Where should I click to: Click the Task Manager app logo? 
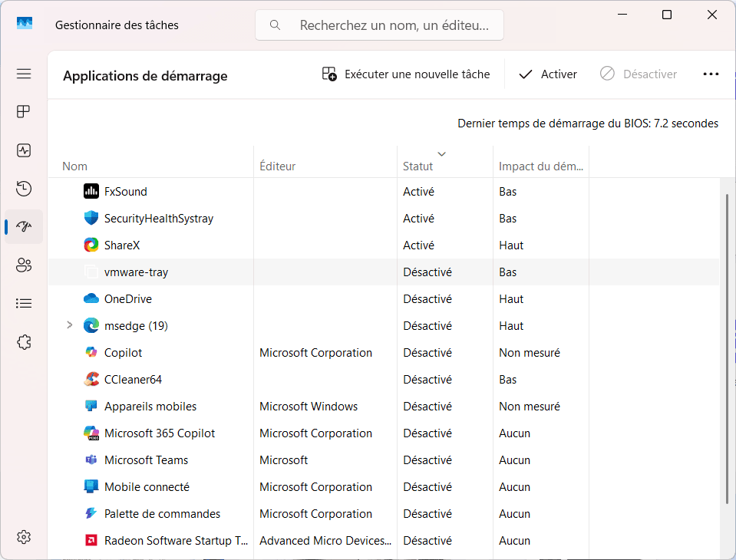point(25,23)
